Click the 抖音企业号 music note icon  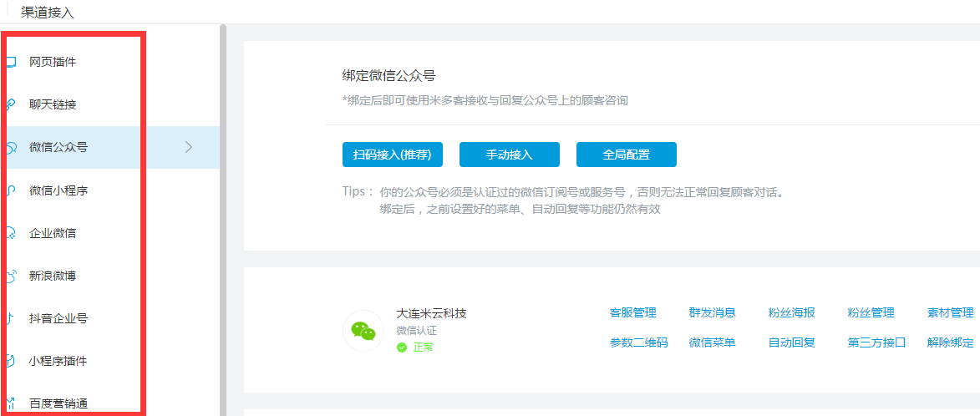[x=11, y=318]
